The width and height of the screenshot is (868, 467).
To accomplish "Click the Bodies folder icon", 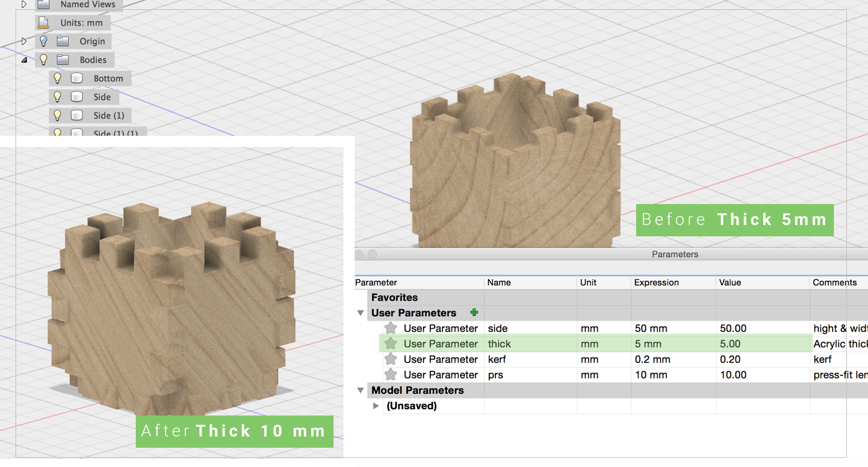I will tap(63, 60).
